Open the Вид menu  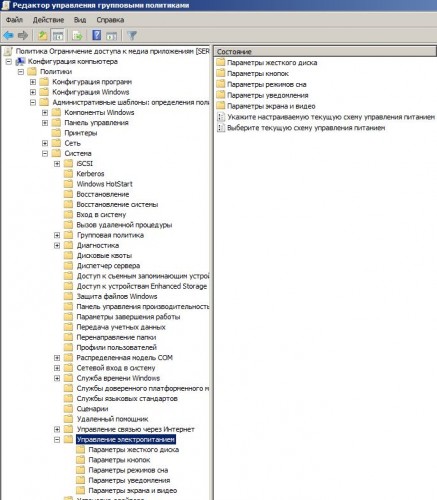80,20
